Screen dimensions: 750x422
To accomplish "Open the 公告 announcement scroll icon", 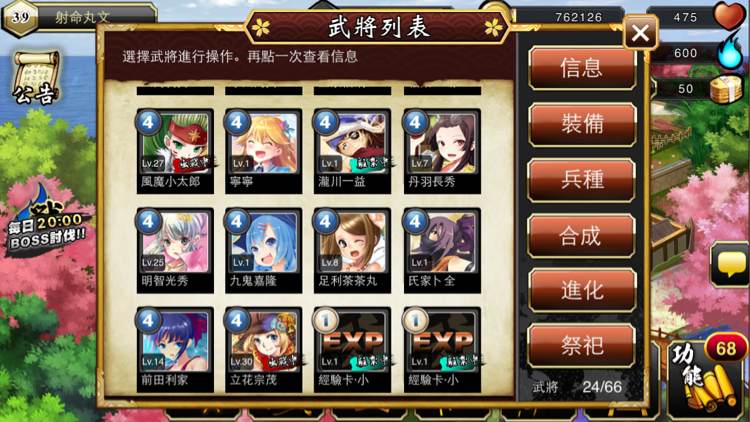I will click(36, 78).
